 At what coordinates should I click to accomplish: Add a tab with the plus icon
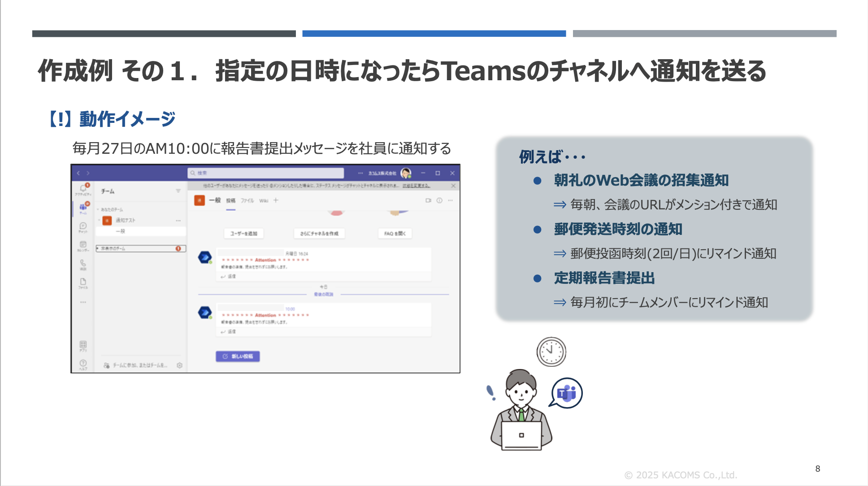click(276, 200)
